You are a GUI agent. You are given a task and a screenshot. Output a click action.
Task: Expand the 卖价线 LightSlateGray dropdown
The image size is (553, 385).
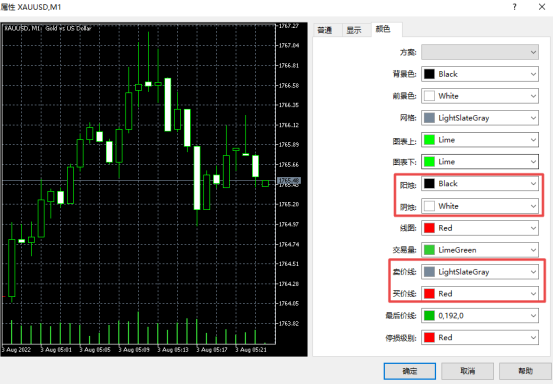click(x=480, y=272)
